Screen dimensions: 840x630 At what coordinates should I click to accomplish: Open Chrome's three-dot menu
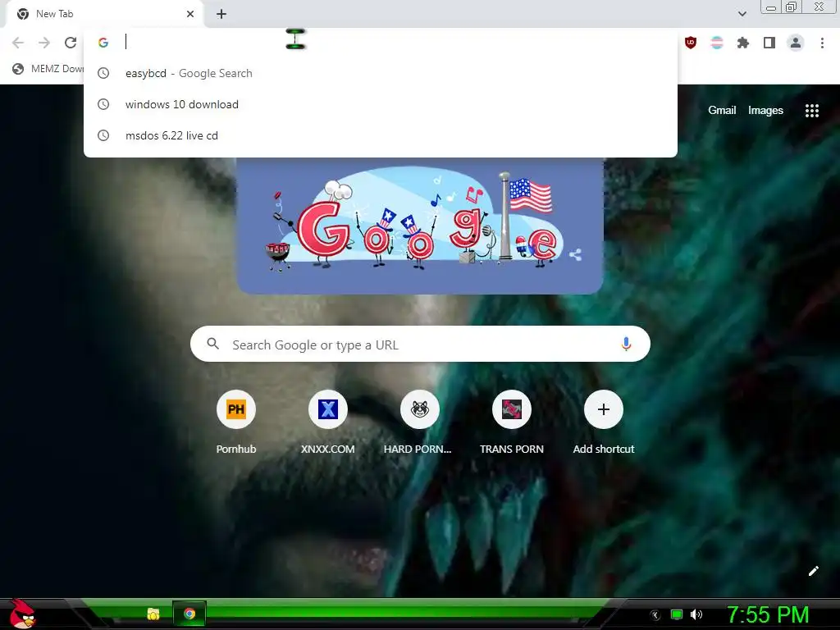point(822,43)
